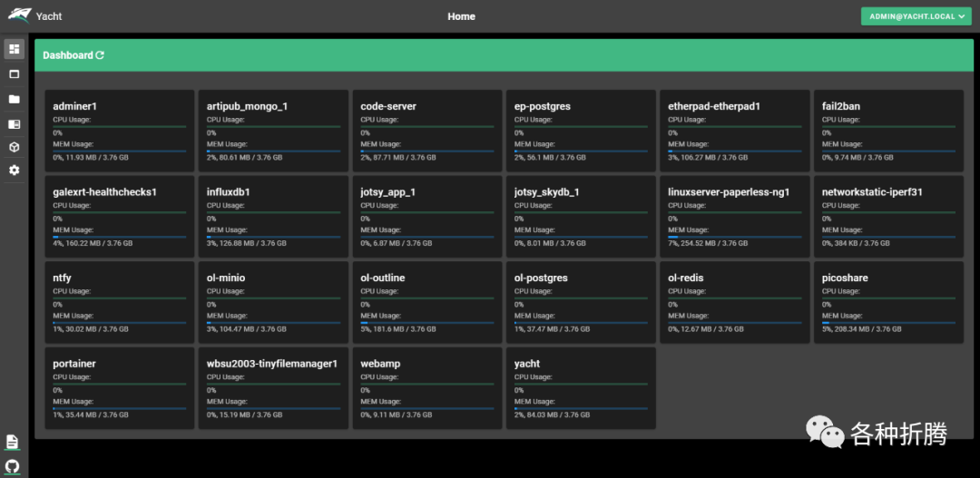Image resolution: width=980 pixels, height=478 pixels.
Task: Select the galexrt-healthchecks1 title
Action: tap(104, 192)
